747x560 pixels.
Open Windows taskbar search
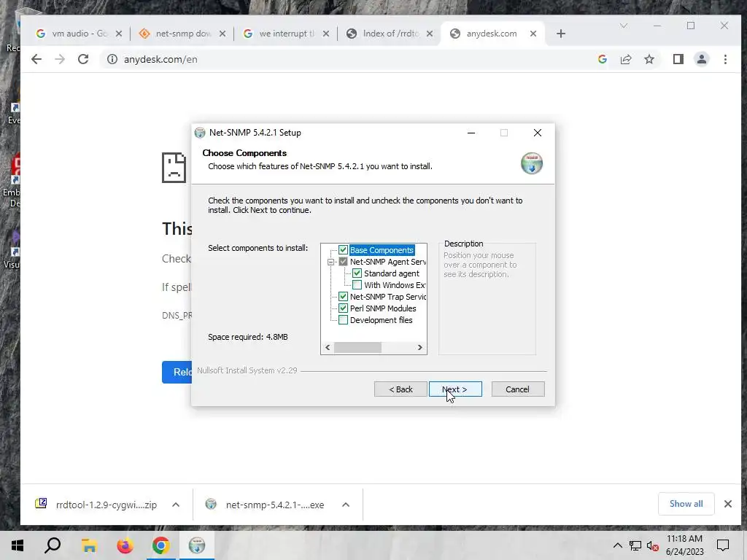point(53,545)
